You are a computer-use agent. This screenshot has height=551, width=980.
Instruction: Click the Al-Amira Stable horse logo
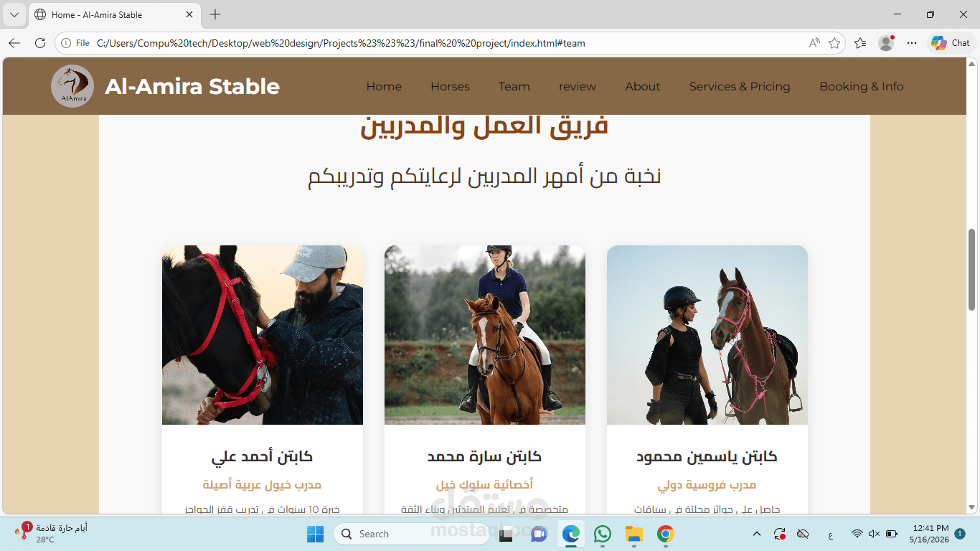point(72,86)
